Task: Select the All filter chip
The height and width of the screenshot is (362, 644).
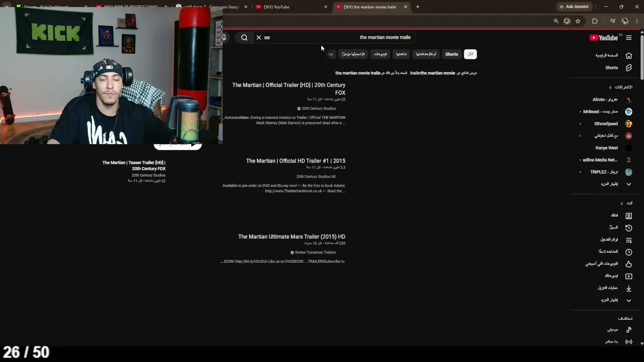Action: [470, 54]
